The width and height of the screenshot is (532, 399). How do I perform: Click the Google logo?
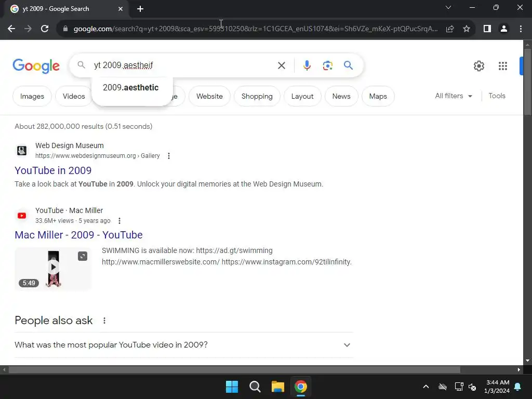[36, 66]
